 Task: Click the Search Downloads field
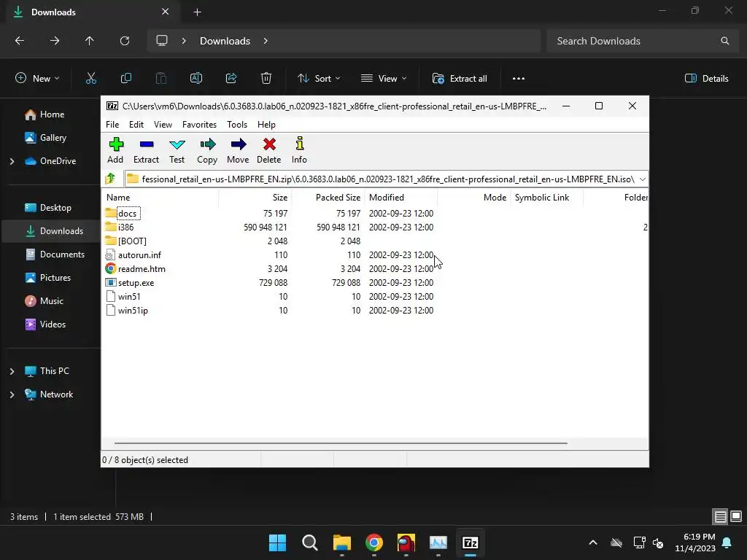tap(643, 41)
